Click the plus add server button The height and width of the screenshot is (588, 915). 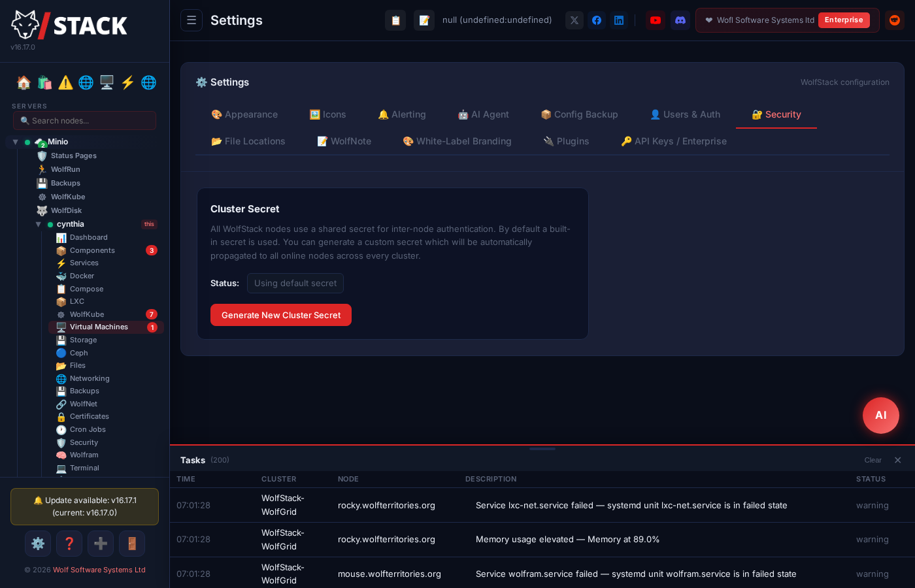101,544
